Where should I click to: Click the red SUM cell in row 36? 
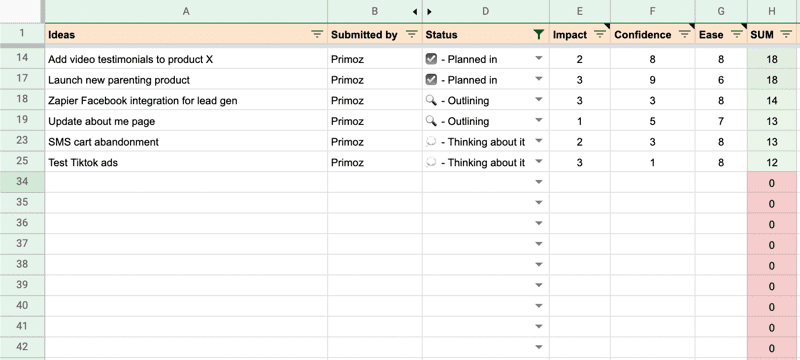772,224
